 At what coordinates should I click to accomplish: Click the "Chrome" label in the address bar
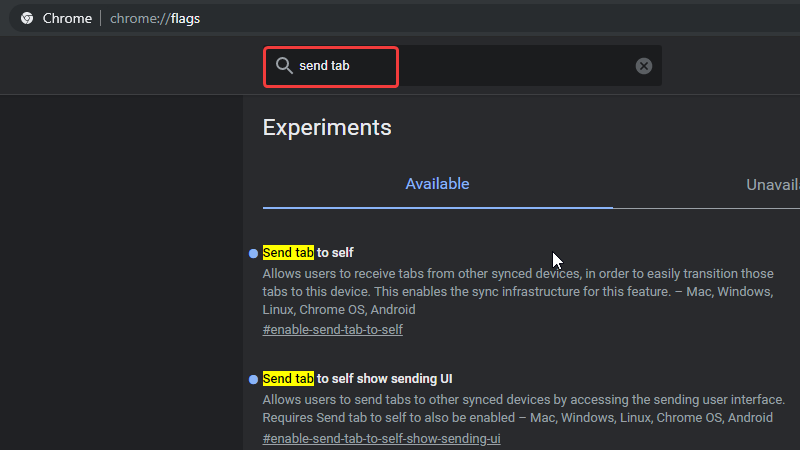67,18
